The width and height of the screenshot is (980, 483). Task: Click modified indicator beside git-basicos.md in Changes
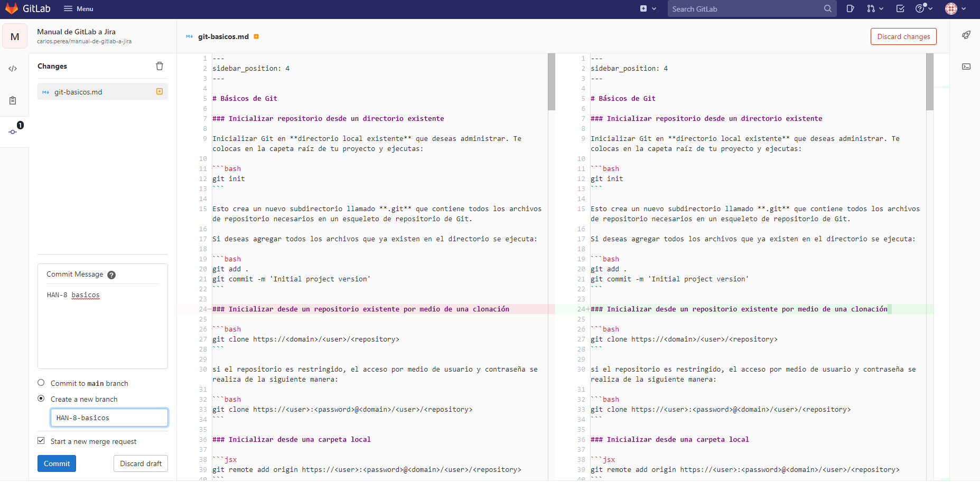160,91
